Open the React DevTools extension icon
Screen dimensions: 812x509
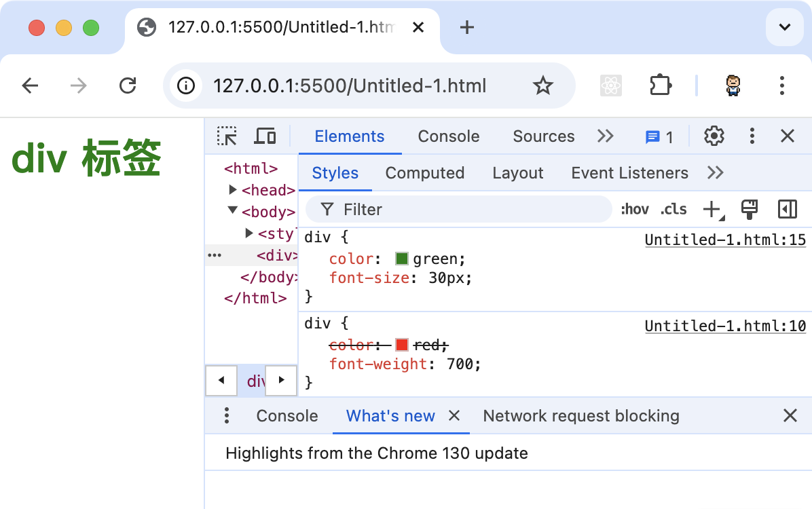pyautogui.click(x=612, y=86)
